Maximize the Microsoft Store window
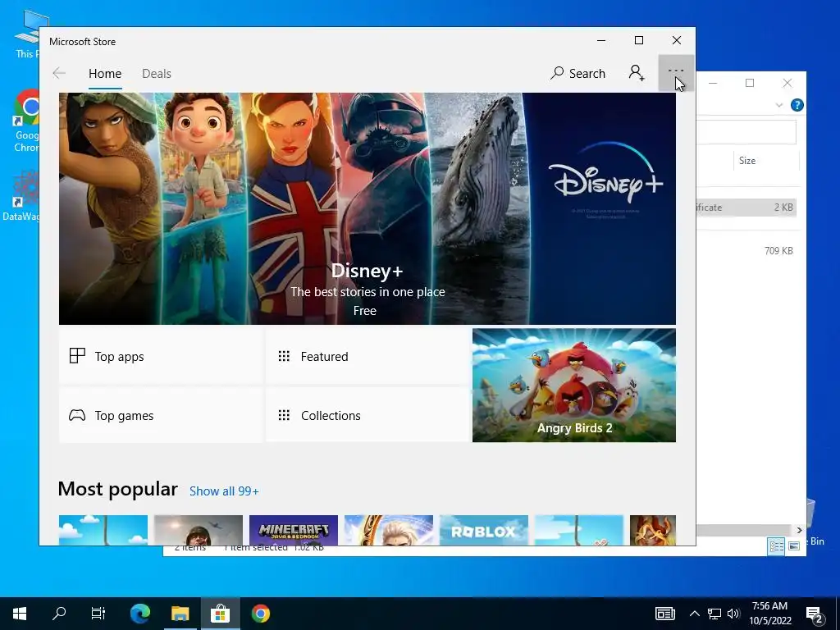The width and height of the screenshot is (840, 630). coord(638,41)
